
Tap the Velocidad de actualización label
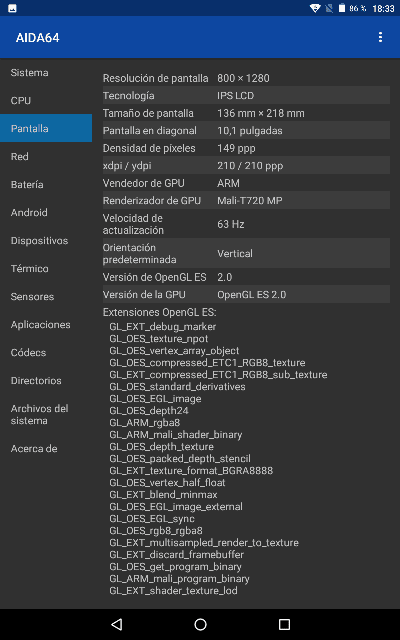[133, 224]
